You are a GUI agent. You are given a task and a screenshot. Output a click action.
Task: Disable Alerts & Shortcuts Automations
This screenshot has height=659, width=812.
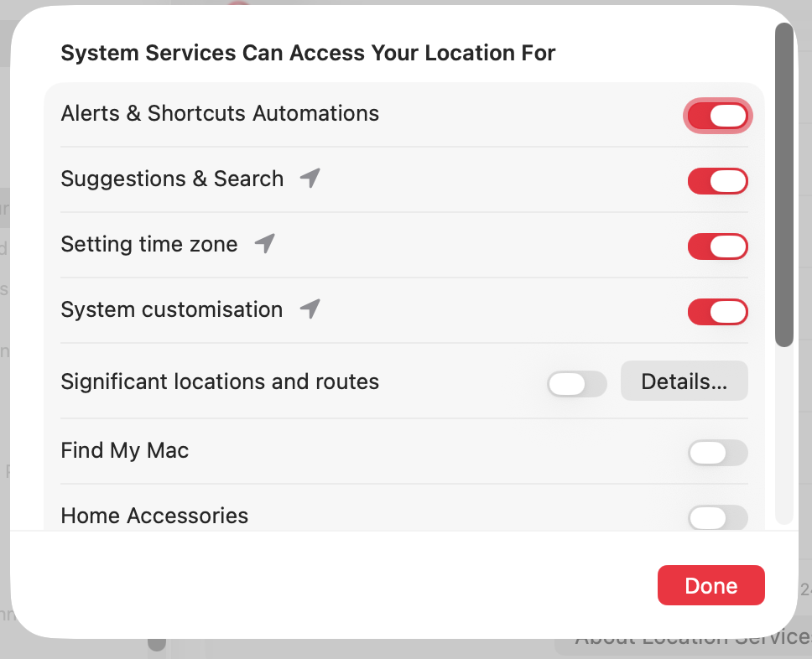coord(718,116)
